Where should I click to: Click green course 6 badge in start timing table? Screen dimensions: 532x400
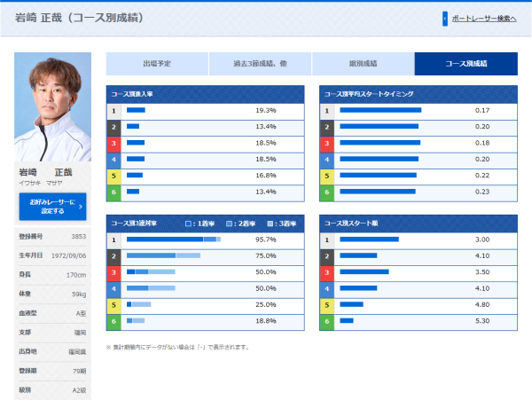(x=327, y=192)
